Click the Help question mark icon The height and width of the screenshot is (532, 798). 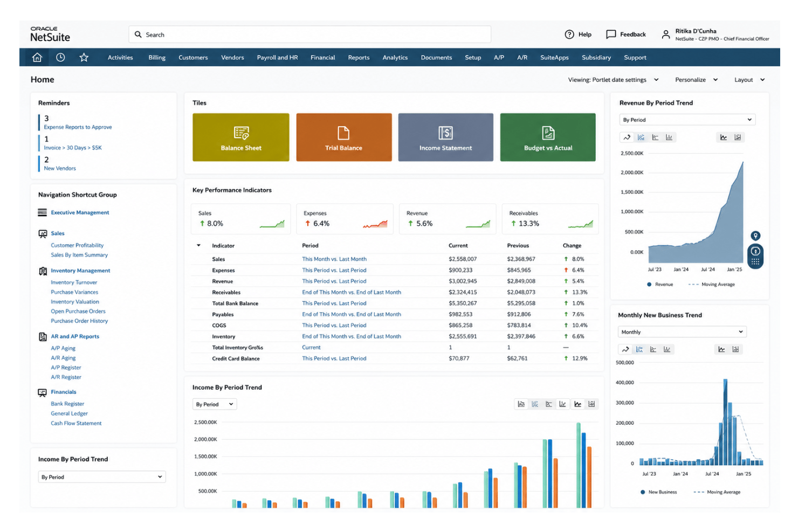pos(569,34)
